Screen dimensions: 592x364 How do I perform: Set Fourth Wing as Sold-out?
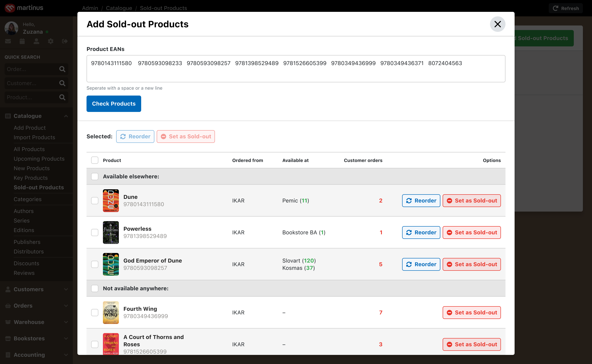pyautogui.click(x=472, y=313)
